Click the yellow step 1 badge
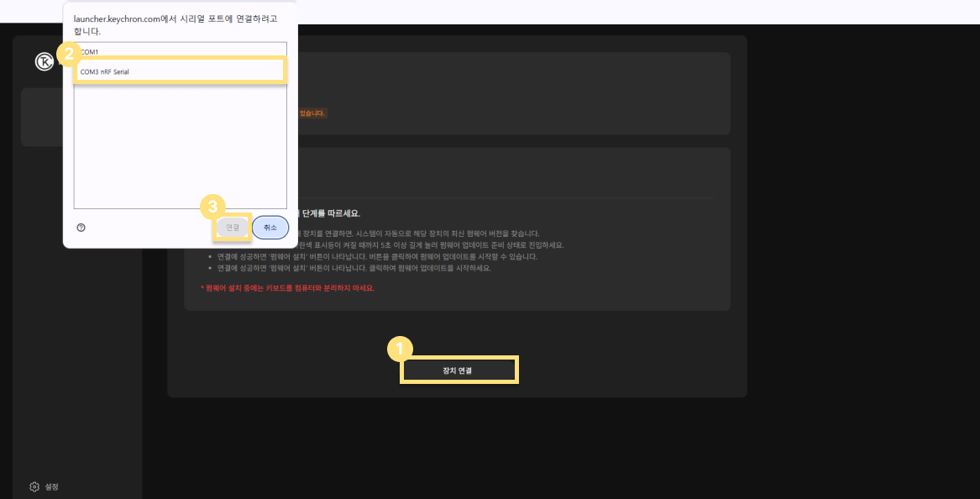Screen dimensions: 980x499 coord(399,349)
